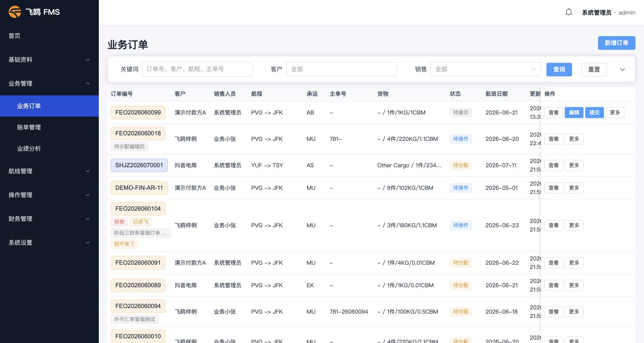Click the 待分配编辑后 remark tag

click(129, 147)
